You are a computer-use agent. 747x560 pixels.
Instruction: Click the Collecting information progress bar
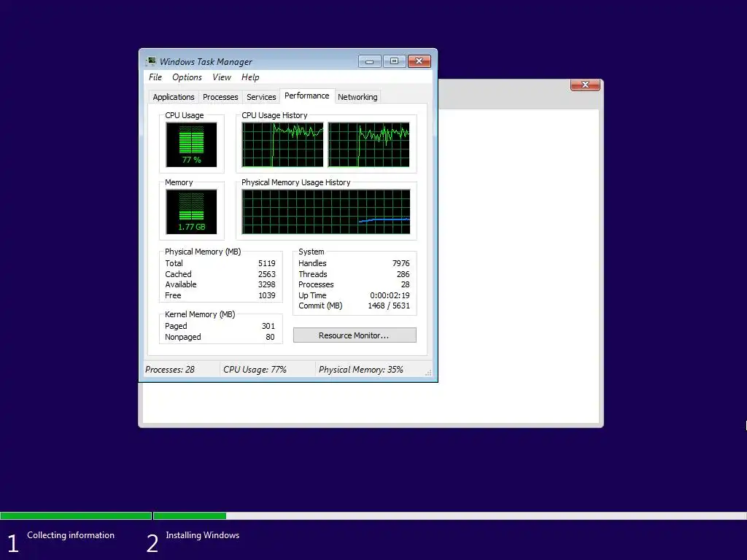76,516
